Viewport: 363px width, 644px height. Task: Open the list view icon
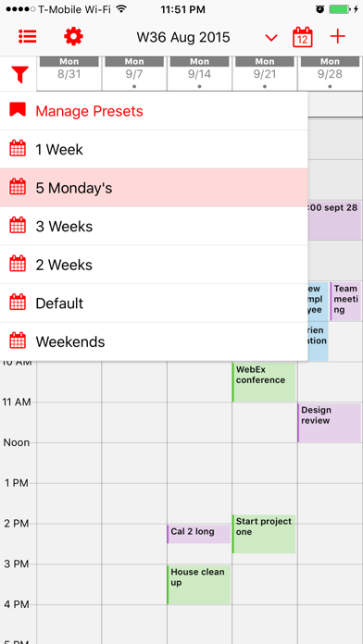[x=28, y=37]
